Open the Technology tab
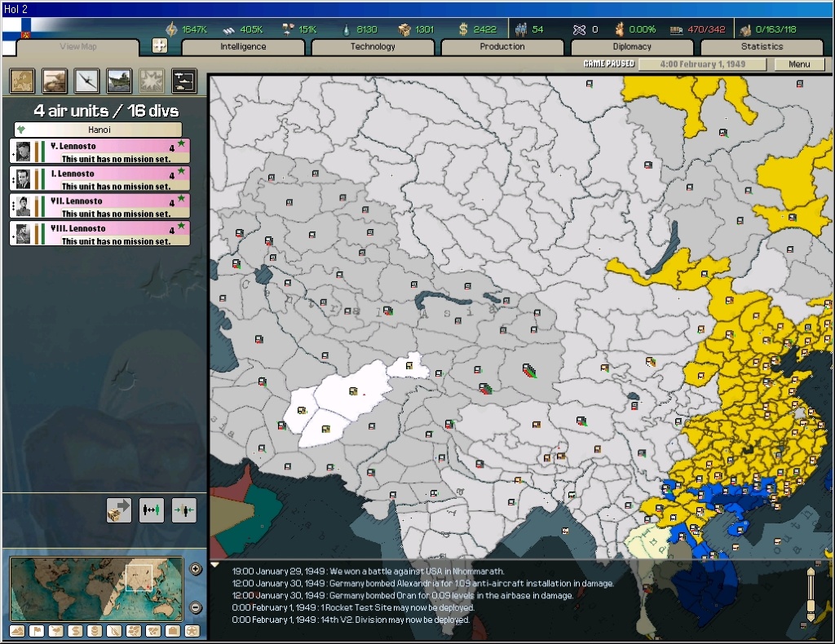835x644 pixels. tap(373, 46)
